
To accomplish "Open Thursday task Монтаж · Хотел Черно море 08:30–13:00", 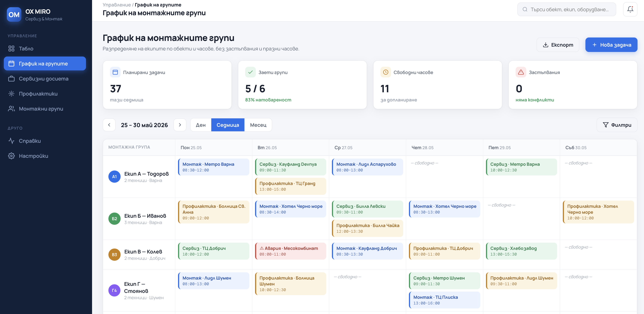I will click(x=444, y=209).
